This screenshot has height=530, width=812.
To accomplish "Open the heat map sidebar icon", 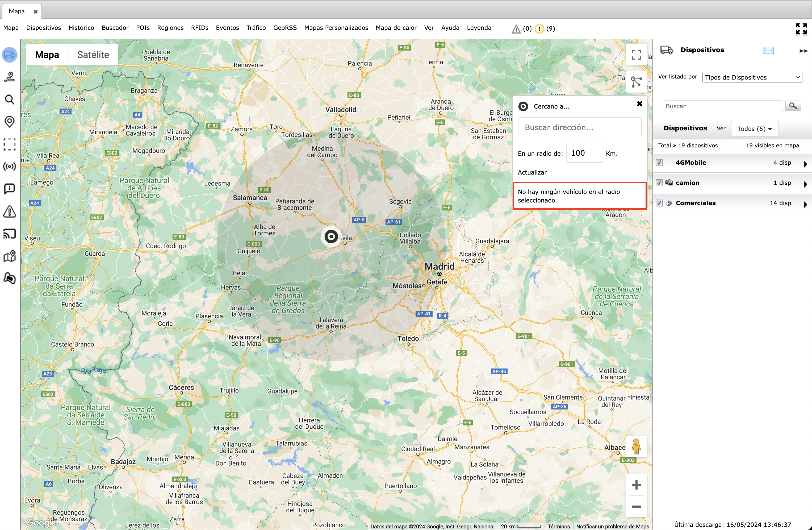I will click(x=10, y=278).
